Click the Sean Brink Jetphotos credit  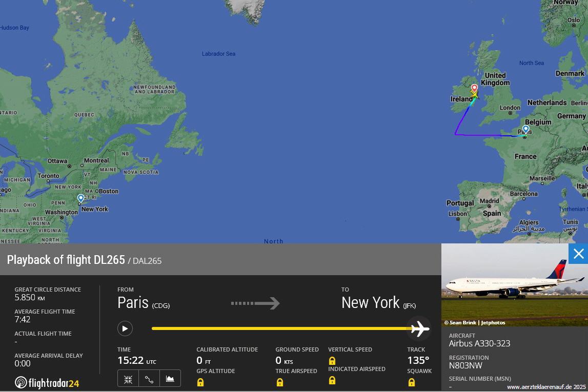click(x=475, y=323)
